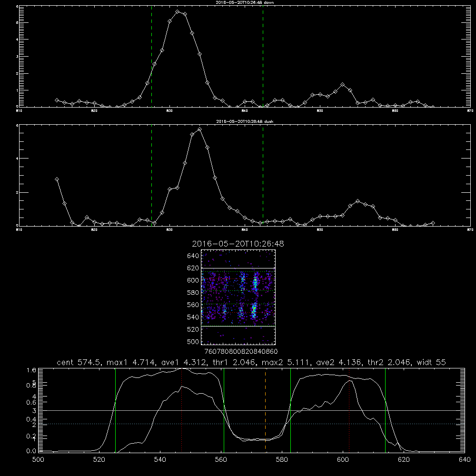Image resolution: width=476 pixels, height=476 pixels.
Task: Click the spectrogram x-axis label string 760780800820840860
Action: 241,351
